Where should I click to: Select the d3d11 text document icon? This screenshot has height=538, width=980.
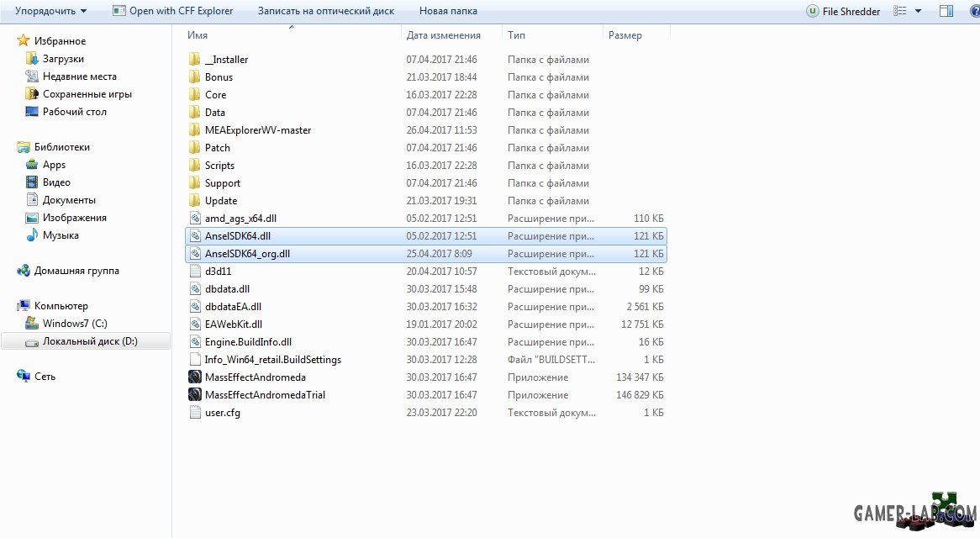click(x=195, y=272)
